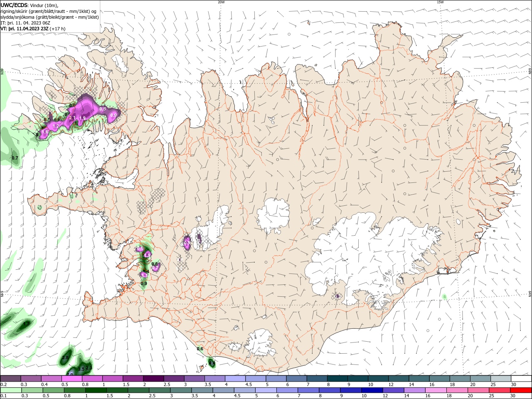Pick the snow-scale swatch labeled 0.2
Screen dimensions: 532x399
click(10, 379)
